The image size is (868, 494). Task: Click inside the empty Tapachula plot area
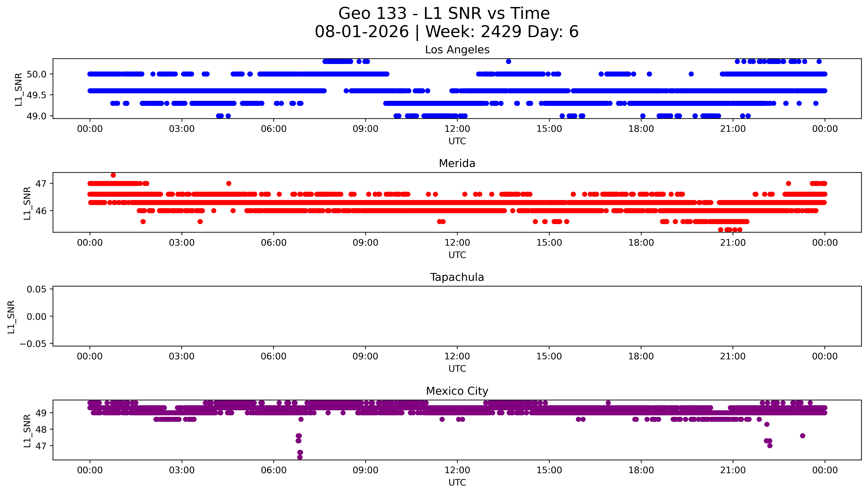[x=457, y=316]
